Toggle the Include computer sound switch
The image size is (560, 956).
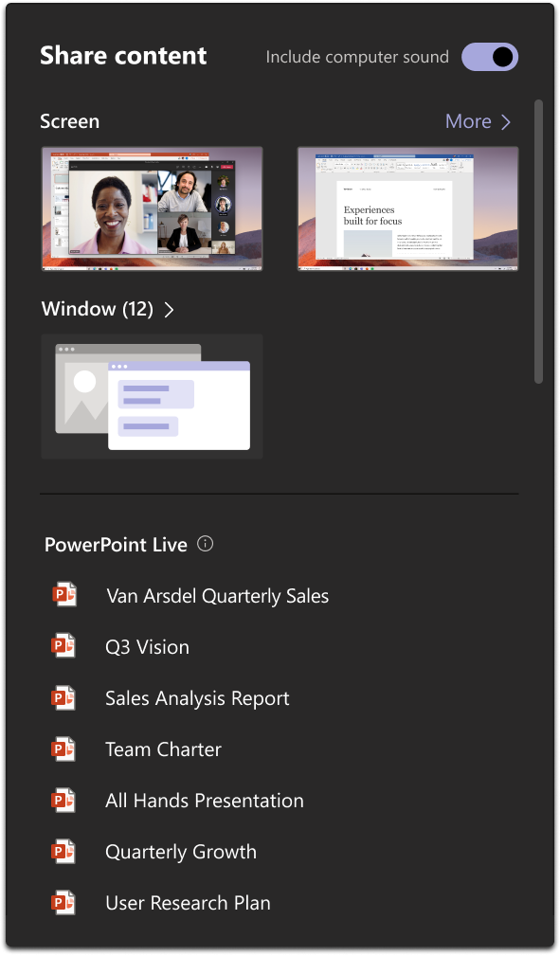(490, 57)
